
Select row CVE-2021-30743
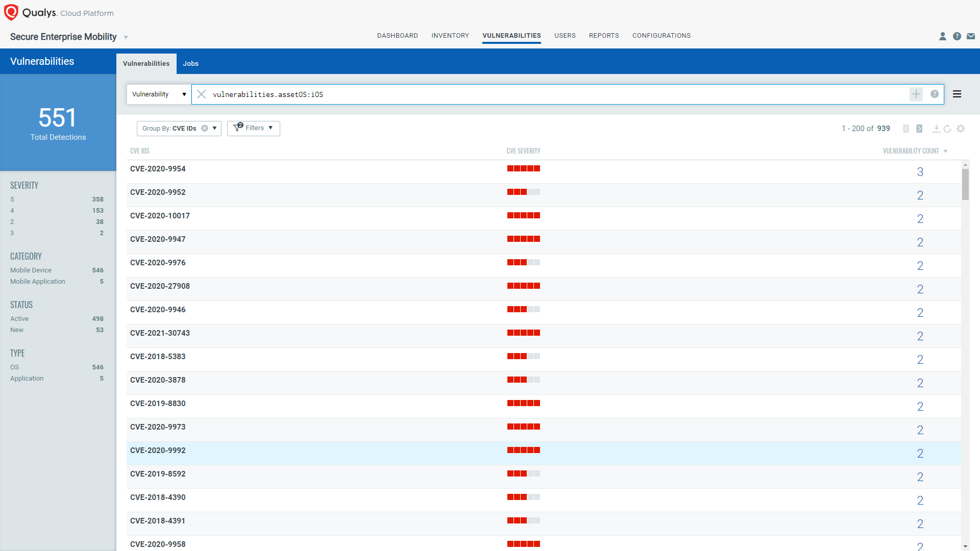tap(544, 336)
